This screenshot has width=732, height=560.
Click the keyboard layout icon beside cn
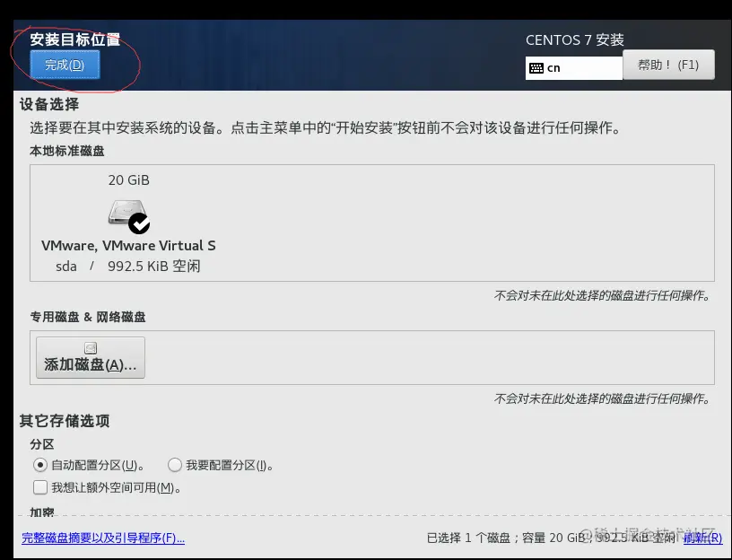[x=536, y=68]
